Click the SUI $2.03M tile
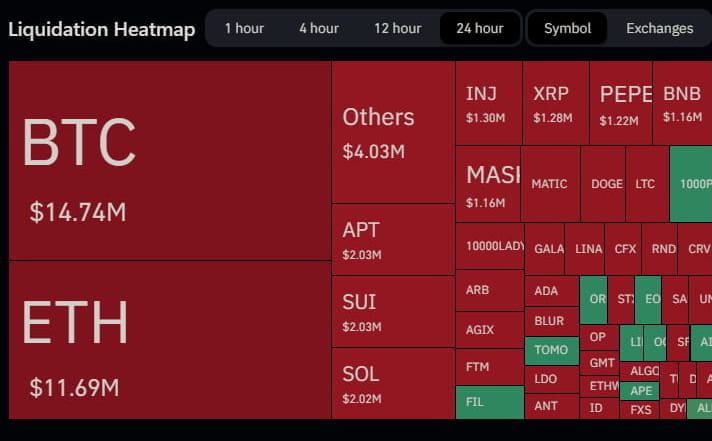 393,312
